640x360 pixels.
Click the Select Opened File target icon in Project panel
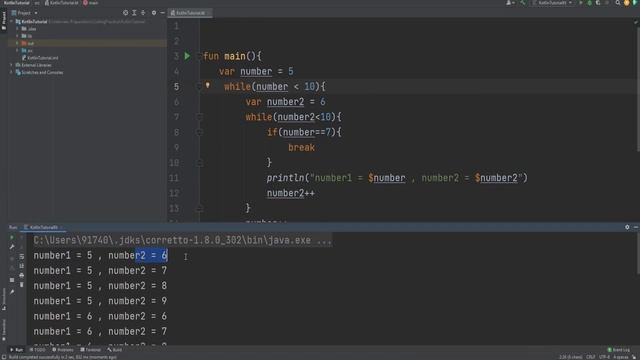[x=125, y=13]
